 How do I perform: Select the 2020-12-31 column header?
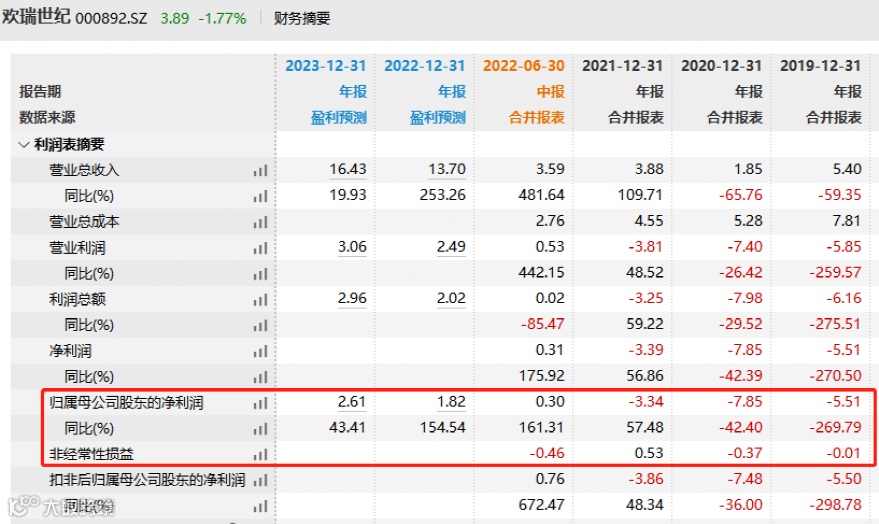click(721, 66)
